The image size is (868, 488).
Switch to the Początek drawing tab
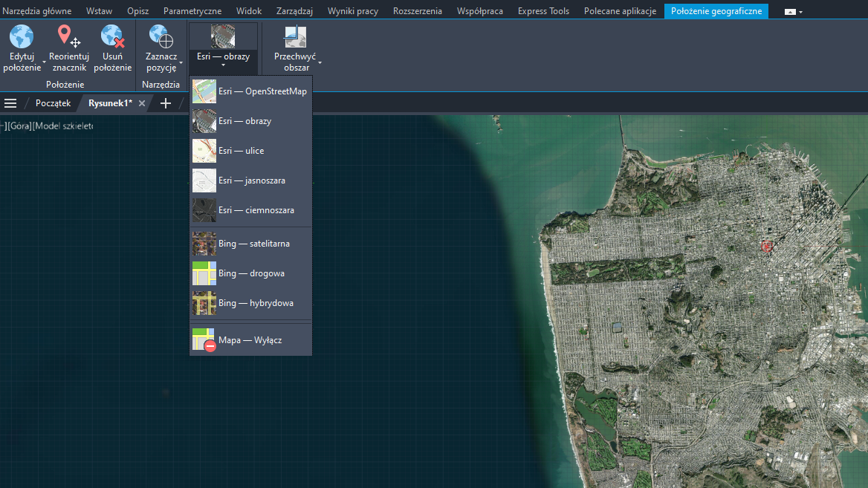(x=54, y=103)
